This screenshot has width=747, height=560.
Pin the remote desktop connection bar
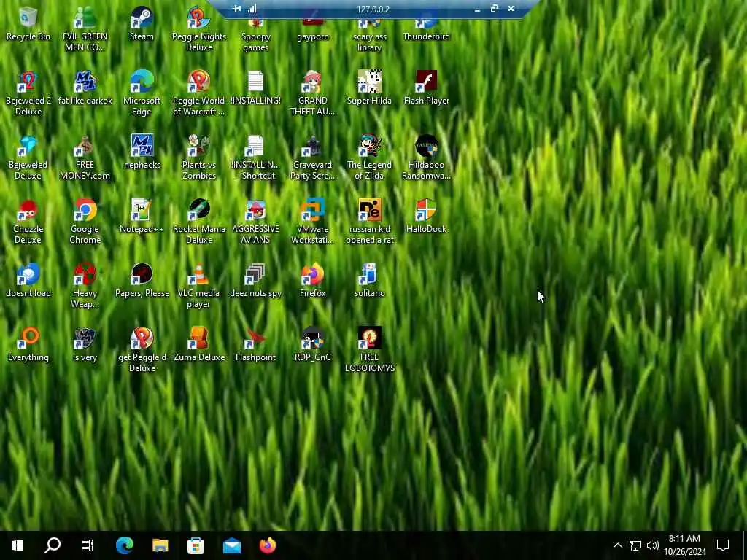236,9
